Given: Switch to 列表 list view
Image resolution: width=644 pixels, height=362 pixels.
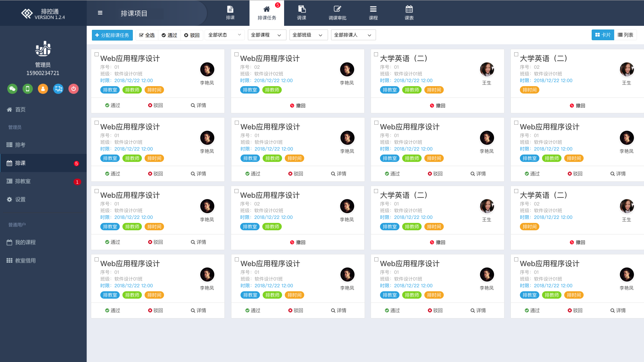Looking at the screenshot, I should 626,35.
